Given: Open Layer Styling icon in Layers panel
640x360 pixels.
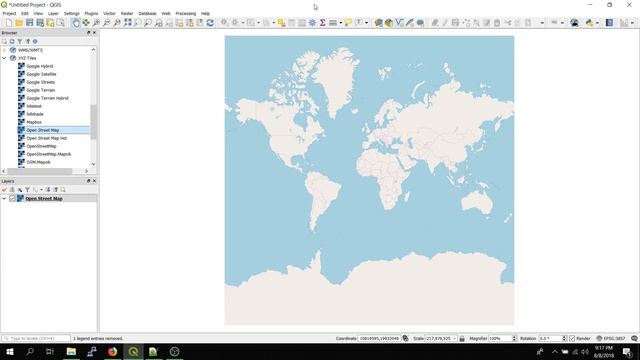Looking at the screenshot, I should click(4, 190).
